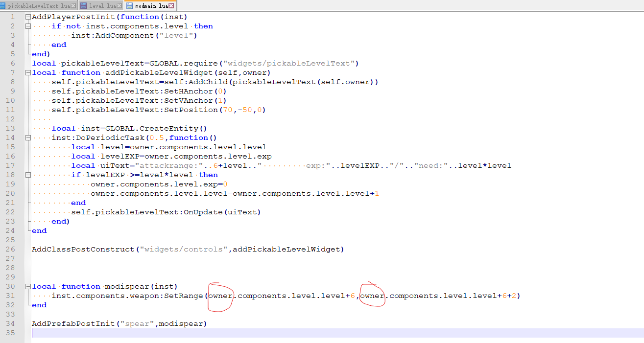
Task: Close the level.lua tab
Action: click(x=119, y=6)
